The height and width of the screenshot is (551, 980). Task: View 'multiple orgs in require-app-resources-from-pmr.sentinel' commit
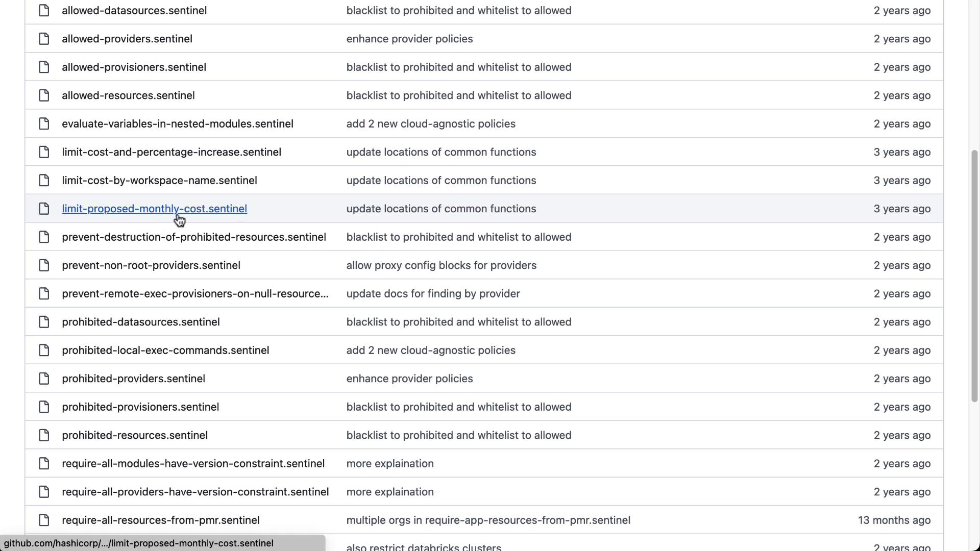click(488, 520)
